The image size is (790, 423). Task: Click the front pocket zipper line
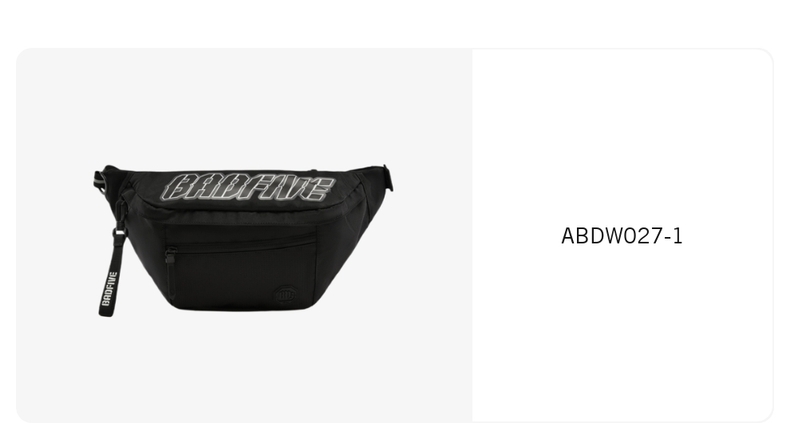point(244,243)
